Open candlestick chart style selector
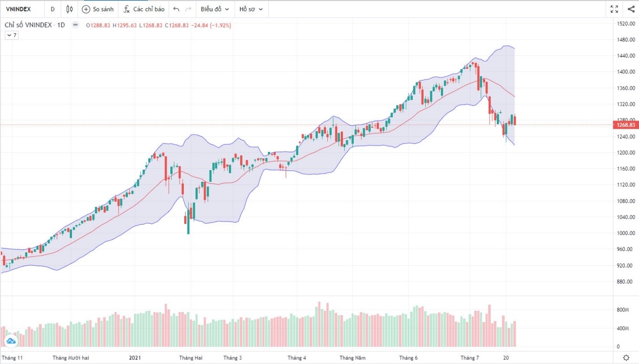 tap(69, 9)
